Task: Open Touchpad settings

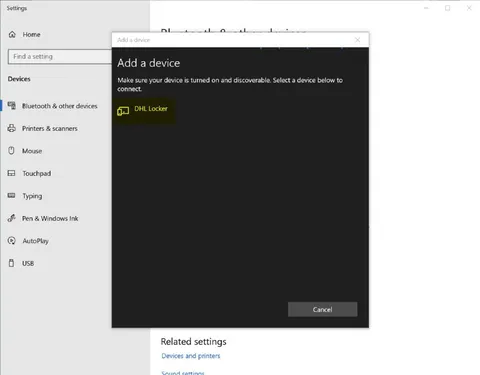Action: tap(37, 173)
